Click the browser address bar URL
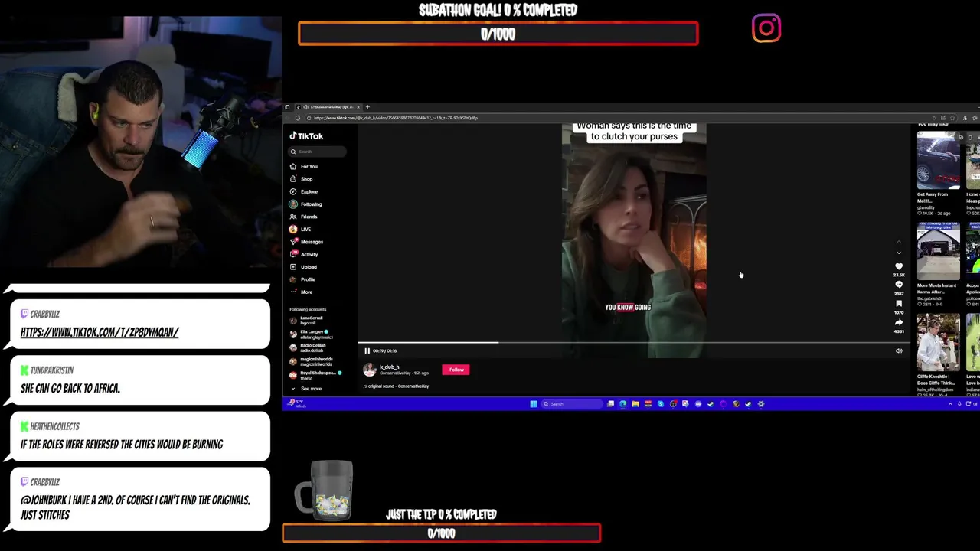The width and height of the screenshot is (980, 551). click(x=395, y=118)
